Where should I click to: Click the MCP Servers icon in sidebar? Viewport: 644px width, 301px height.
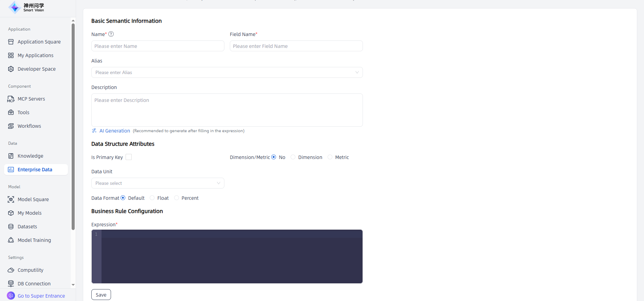[11, 99]
